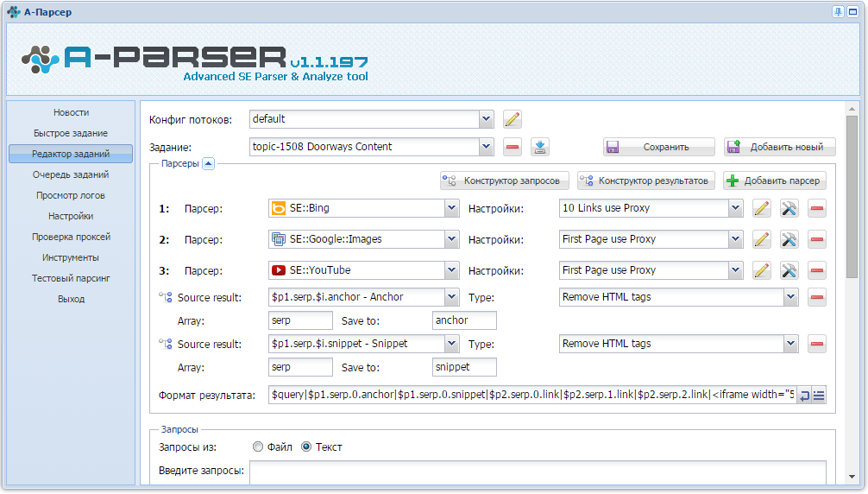Click the import task download icon

tap(540, 147)
